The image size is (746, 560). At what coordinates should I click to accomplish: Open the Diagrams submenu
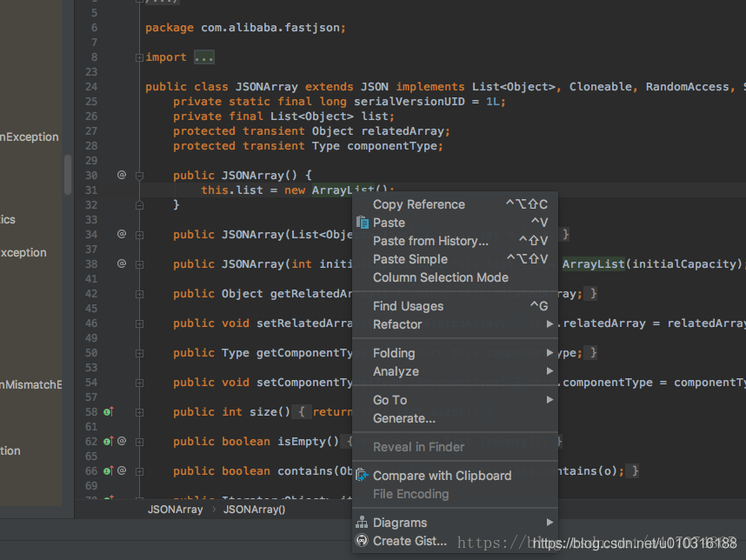(x=455, y=523)
